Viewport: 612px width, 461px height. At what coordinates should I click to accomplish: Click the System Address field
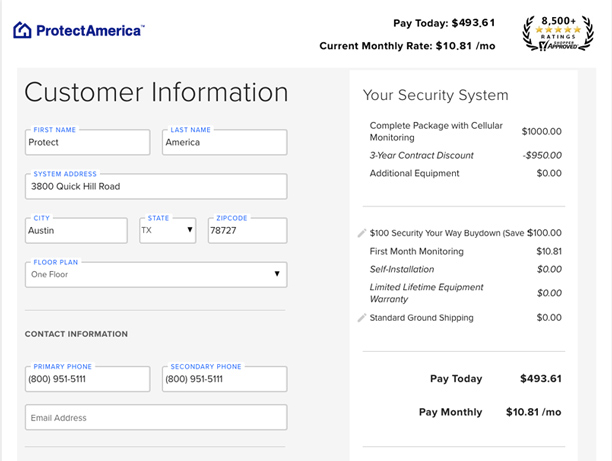pyautogui.click(x=156, y=186)
